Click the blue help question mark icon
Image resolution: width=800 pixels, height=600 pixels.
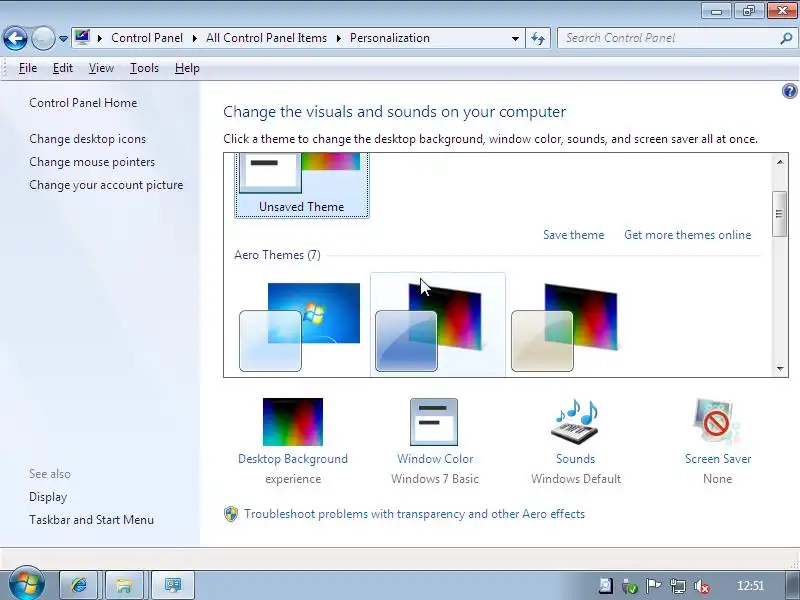tap(789, 91)
